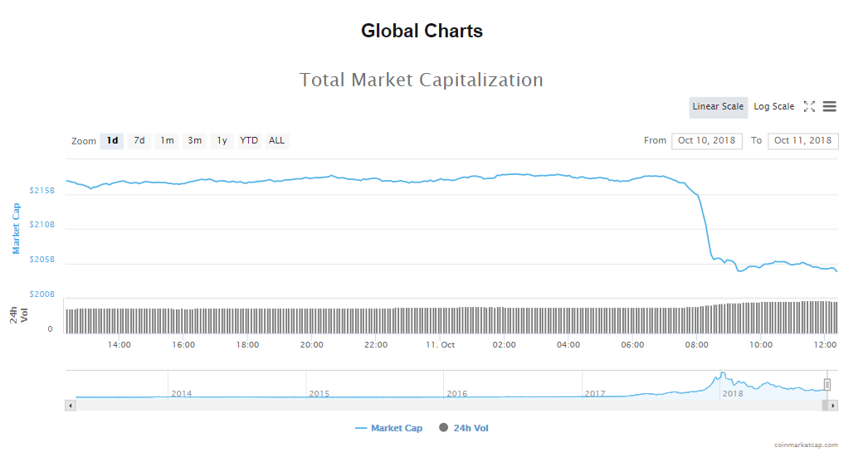Select the 1d zoom range
The width and height of the screenshot is (868, 462).
coord(112,141)
